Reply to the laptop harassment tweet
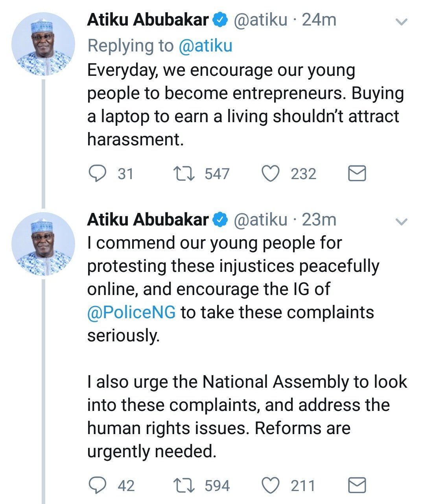The width and height of the screenshot is (422, 504). pos(97,173)
